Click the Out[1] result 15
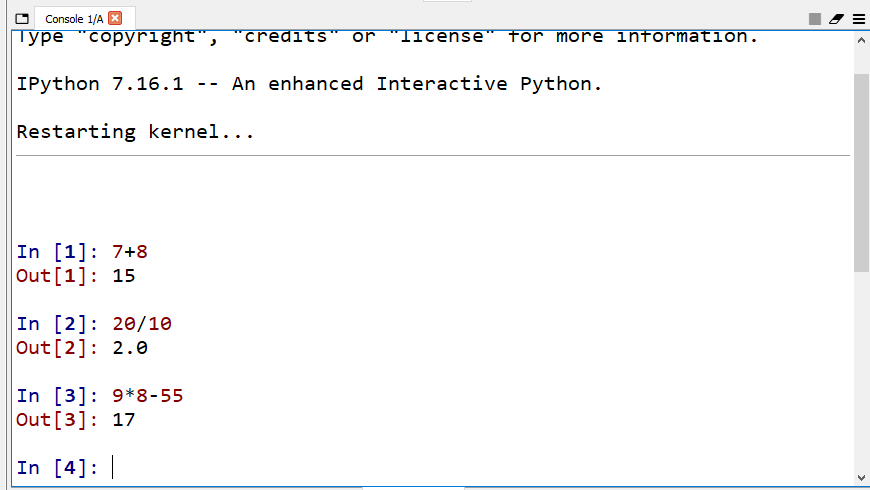The width and height of the screenshot is (870, 490). 124,276
